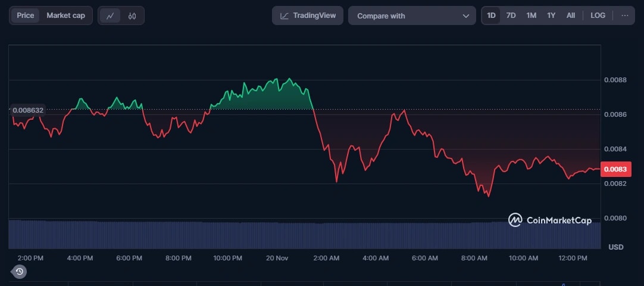
Task: Click the volume bar area under chart
Action: click(x=298, y=234)
